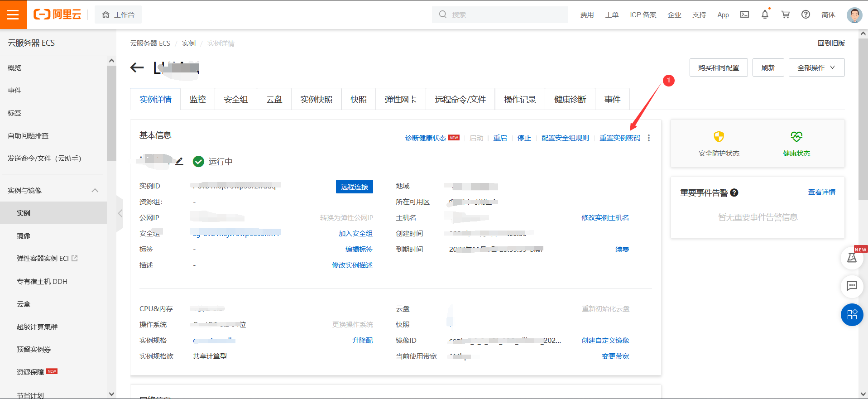868x399 pixels.
Task: Click the 续费 link
Action: click(x=622, y=250)
